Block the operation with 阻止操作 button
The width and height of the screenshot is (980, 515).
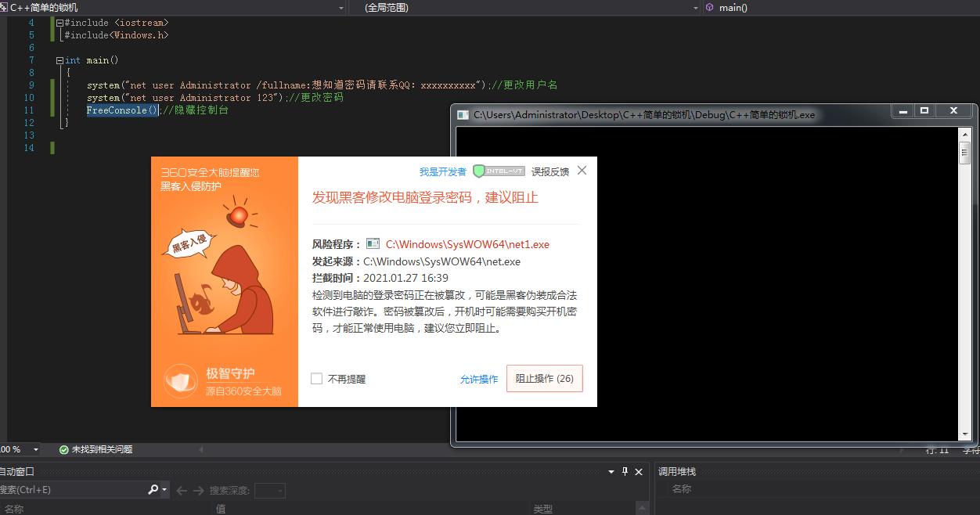point(544,378)
